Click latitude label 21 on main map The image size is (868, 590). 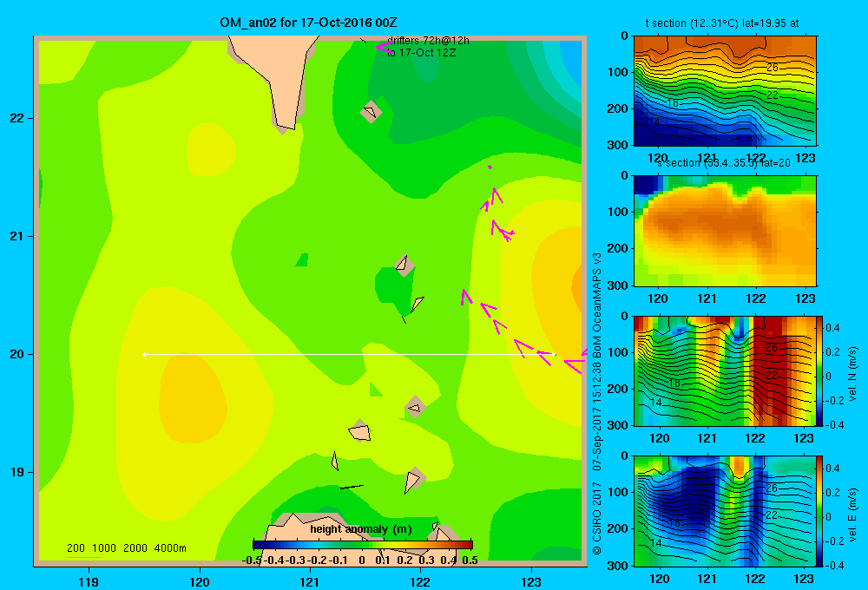coord(17,236)
